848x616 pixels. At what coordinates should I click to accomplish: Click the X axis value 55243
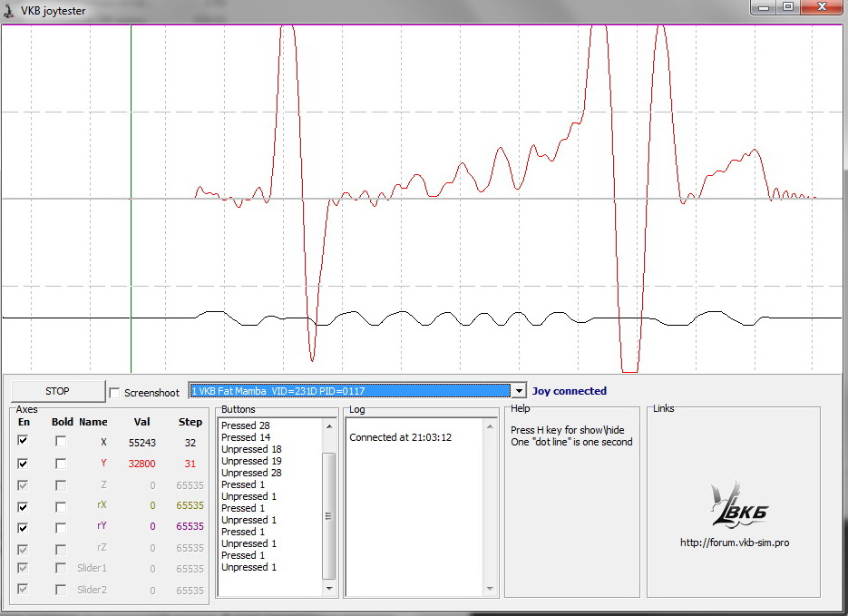pyautogui.click(x=142, y=443)
